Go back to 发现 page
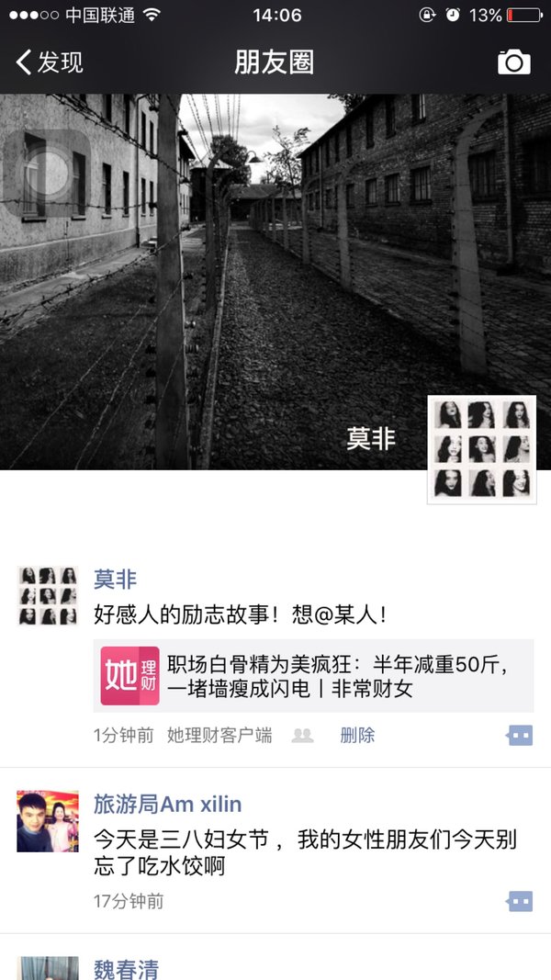The image size is (551, 980). [x=50, y=62]
